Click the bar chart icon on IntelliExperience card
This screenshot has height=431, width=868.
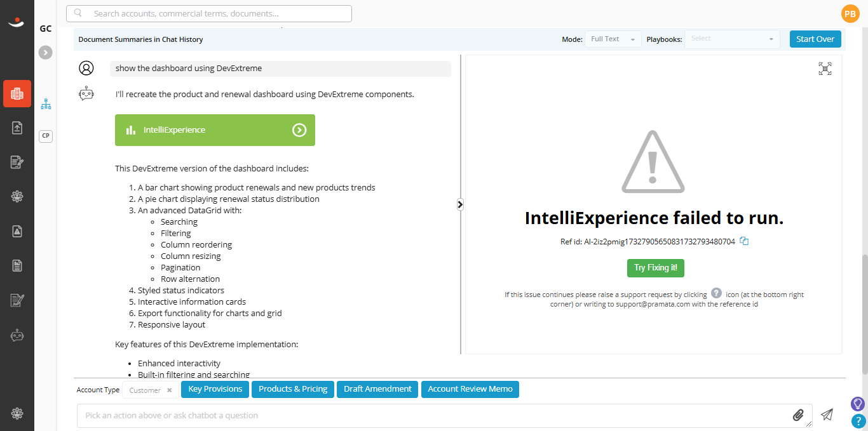coord(131,130)
